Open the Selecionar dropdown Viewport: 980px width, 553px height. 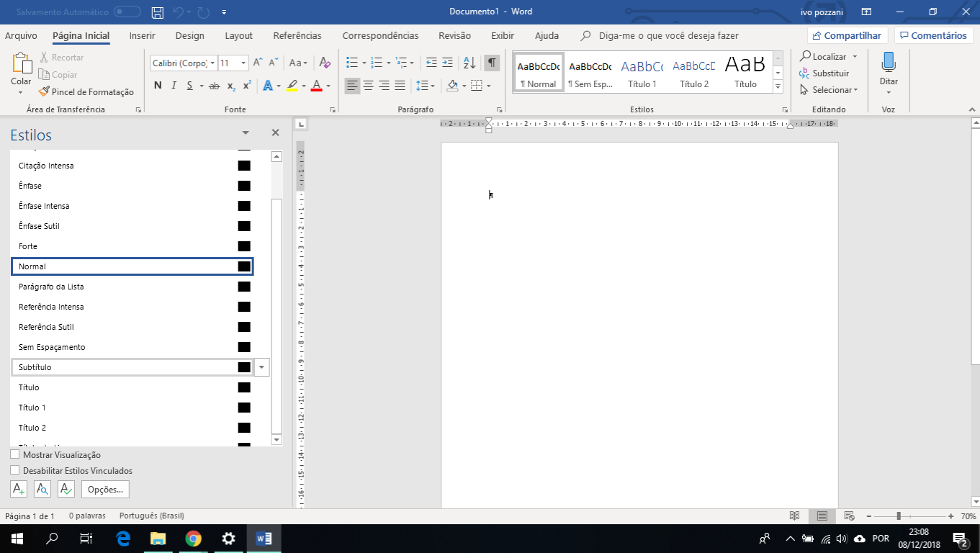tap(830, 90)
